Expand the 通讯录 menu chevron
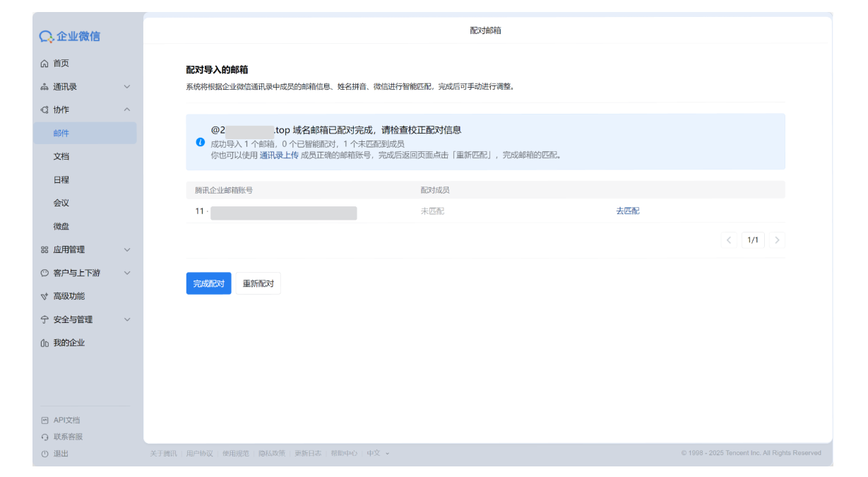 pos(127,87)
